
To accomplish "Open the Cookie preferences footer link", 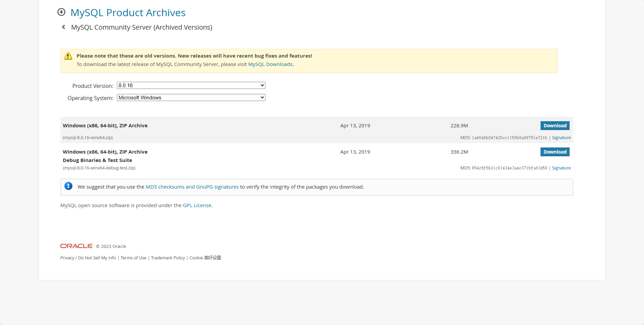I will pyautogui.click(x=205, y=258).
